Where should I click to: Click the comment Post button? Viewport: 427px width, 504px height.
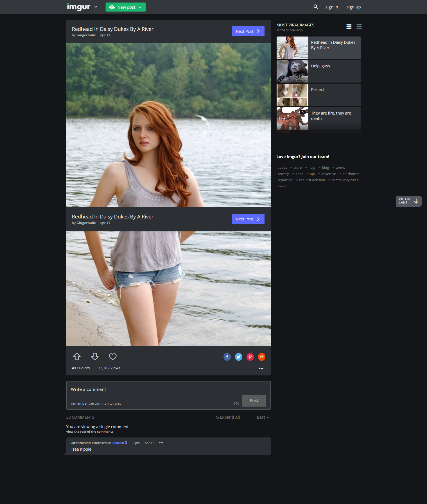click(x=254, y=401)
